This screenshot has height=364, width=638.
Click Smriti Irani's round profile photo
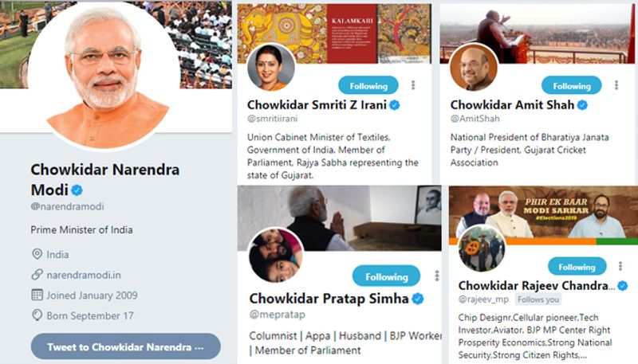click(271, 67)
